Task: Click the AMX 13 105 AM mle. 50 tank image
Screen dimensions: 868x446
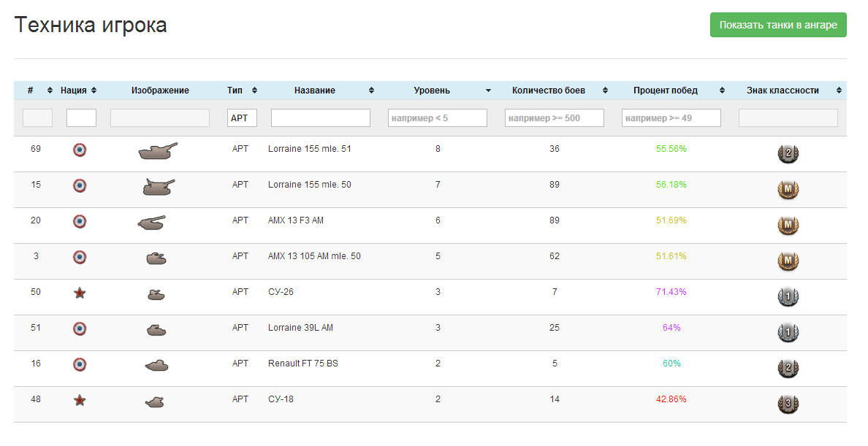Action: tap(156, 258)
